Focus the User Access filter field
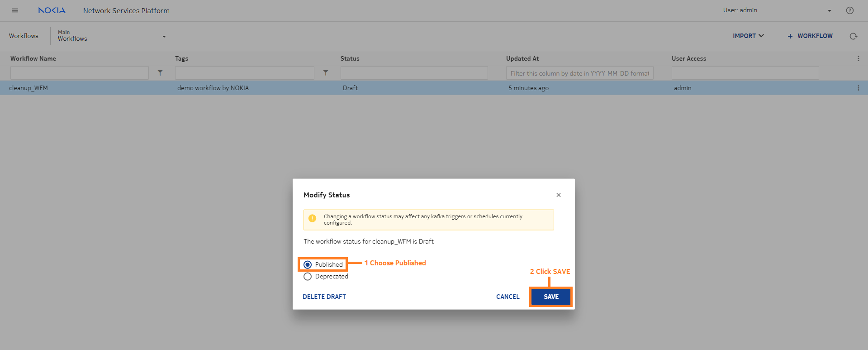The image size is (868, 350). pos(745,73)
